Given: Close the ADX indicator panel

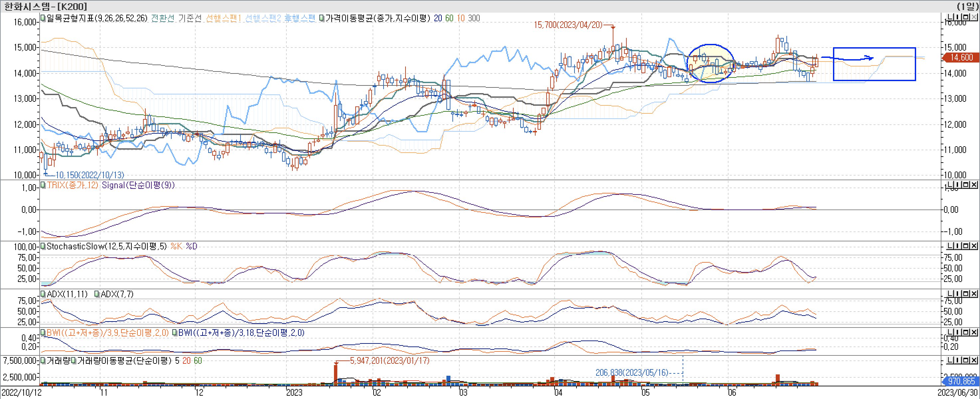Looking at the screenshot, I should coord(974,293).
